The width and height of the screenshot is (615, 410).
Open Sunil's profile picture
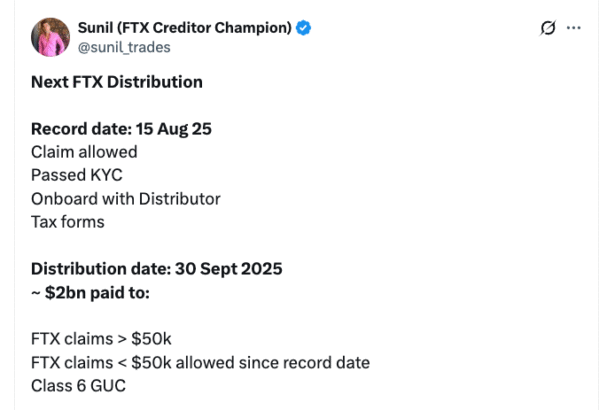coord(50,36)
